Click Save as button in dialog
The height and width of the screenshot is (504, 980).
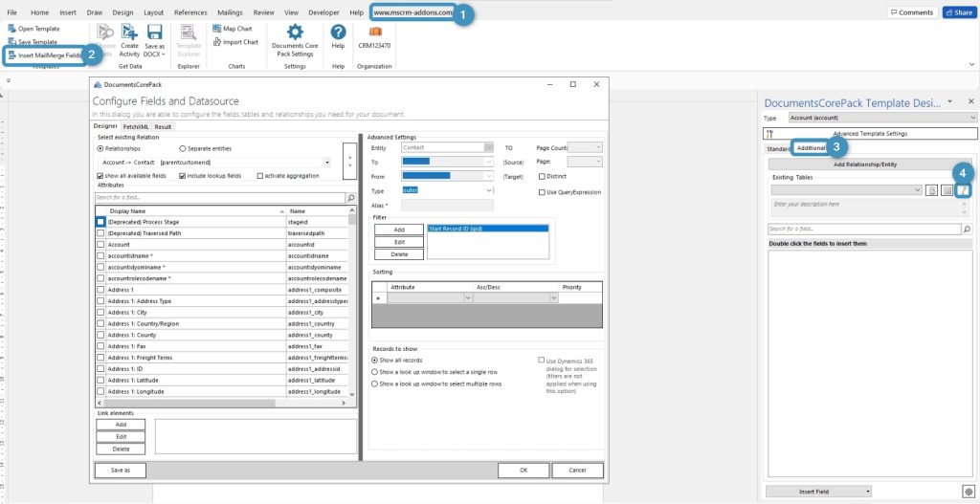click(121, 471)
